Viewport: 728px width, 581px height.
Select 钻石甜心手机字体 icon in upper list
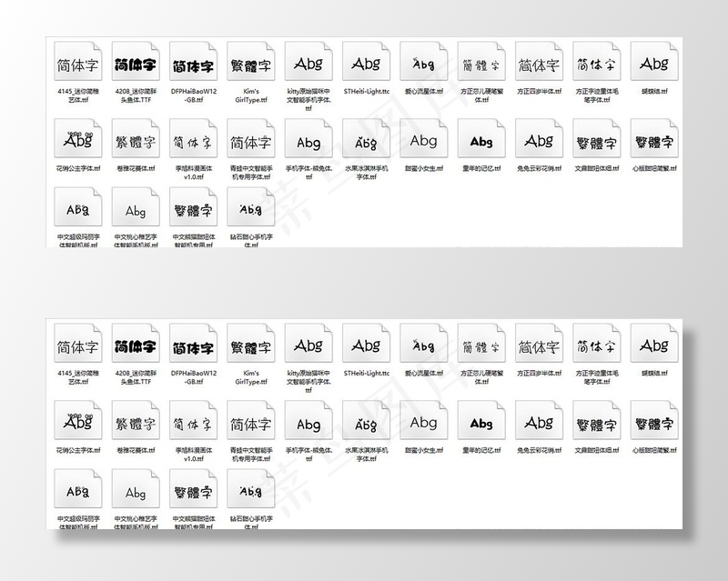[250, 211]
